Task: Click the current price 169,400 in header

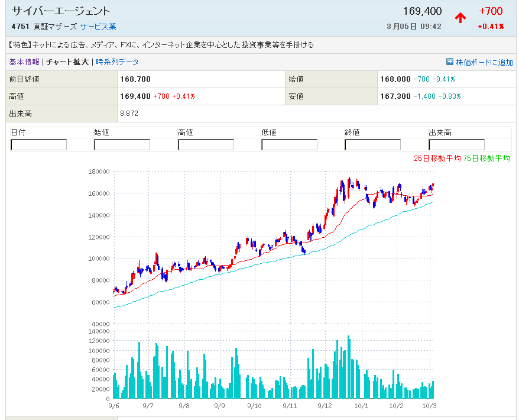Action: click(422, 11)
